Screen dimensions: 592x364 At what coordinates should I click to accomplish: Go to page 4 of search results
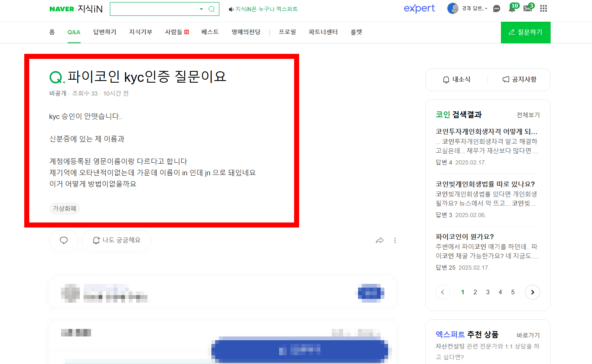500,292
